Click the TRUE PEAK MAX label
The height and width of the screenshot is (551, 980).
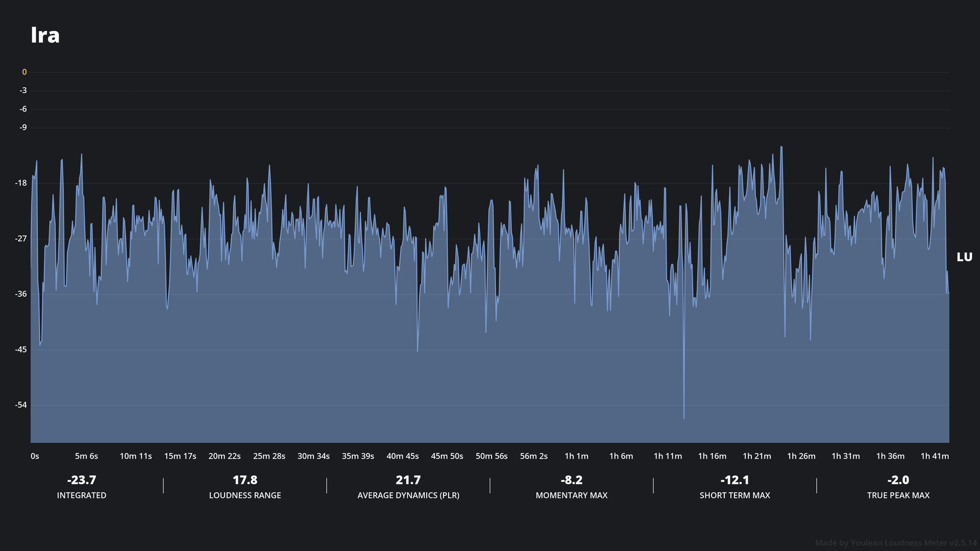pyautogui.click(x=898, y=495)
